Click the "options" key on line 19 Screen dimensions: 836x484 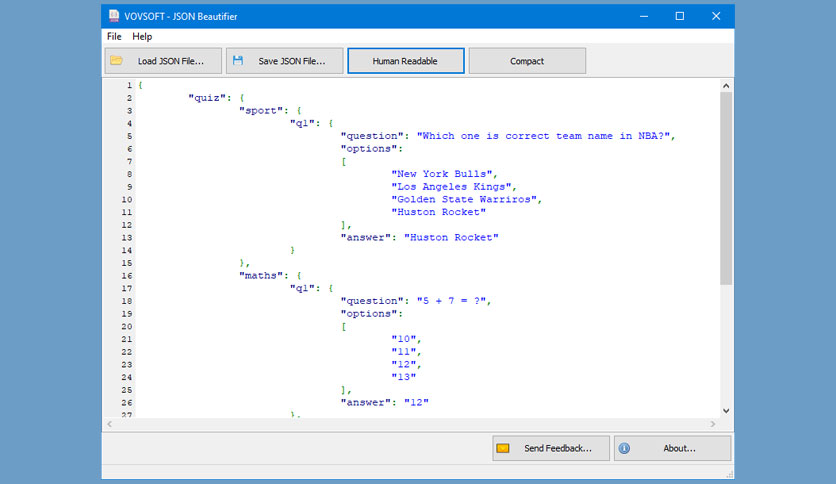click(x=368, y=313)
